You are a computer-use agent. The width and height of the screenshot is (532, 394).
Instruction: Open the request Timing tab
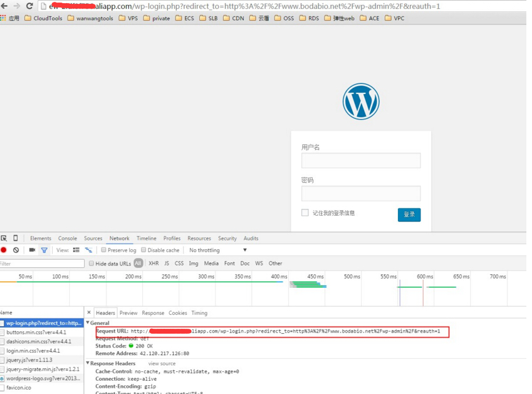coord(199,313)
